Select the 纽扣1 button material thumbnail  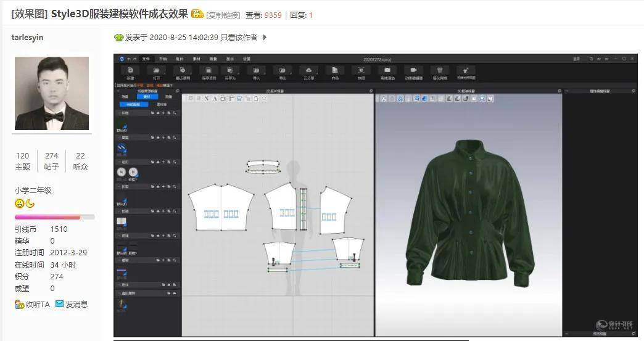(x=133, y=172)
